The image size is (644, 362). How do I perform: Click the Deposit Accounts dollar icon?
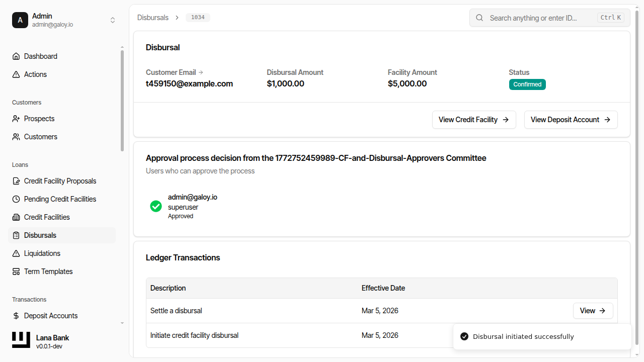(16, 316)
